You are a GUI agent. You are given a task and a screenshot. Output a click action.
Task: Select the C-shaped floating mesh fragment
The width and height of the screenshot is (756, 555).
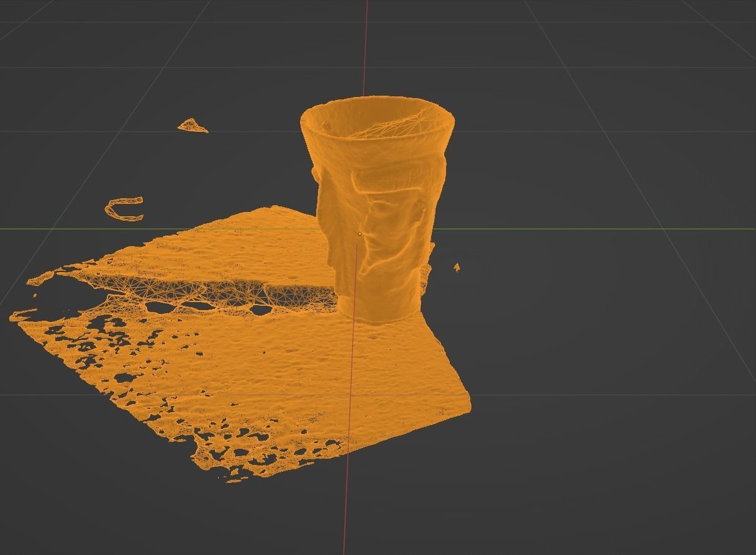(x=125, y=209)
